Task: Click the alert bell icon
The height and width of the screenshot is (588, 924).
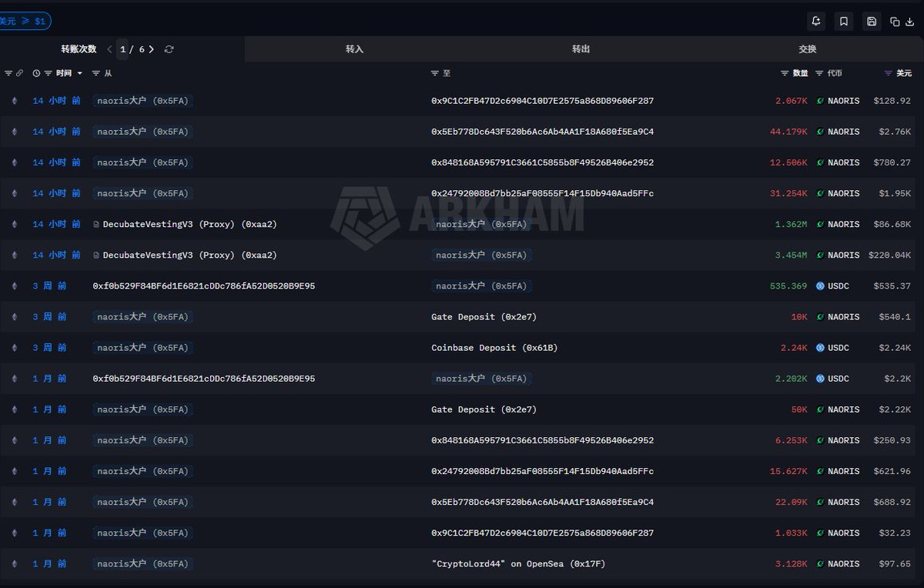Action: [x=816, y=22]
